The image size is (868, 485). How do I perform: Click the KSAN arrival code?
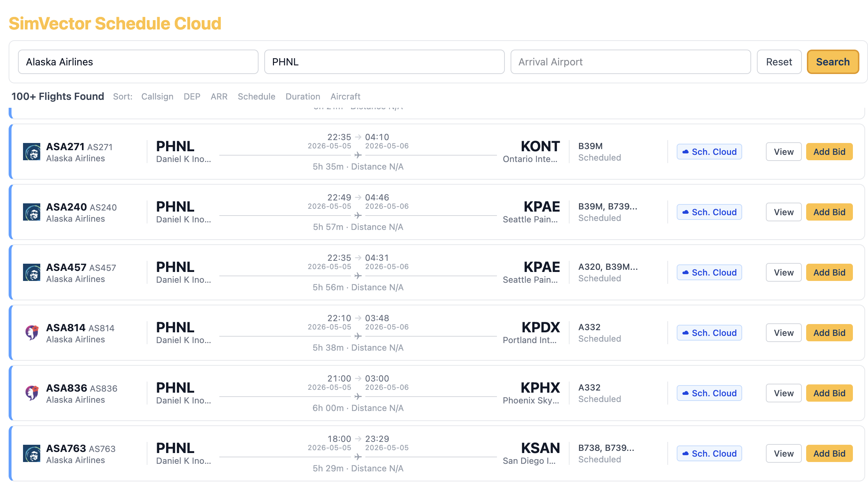pyautogui.click(x=541, y=448)
